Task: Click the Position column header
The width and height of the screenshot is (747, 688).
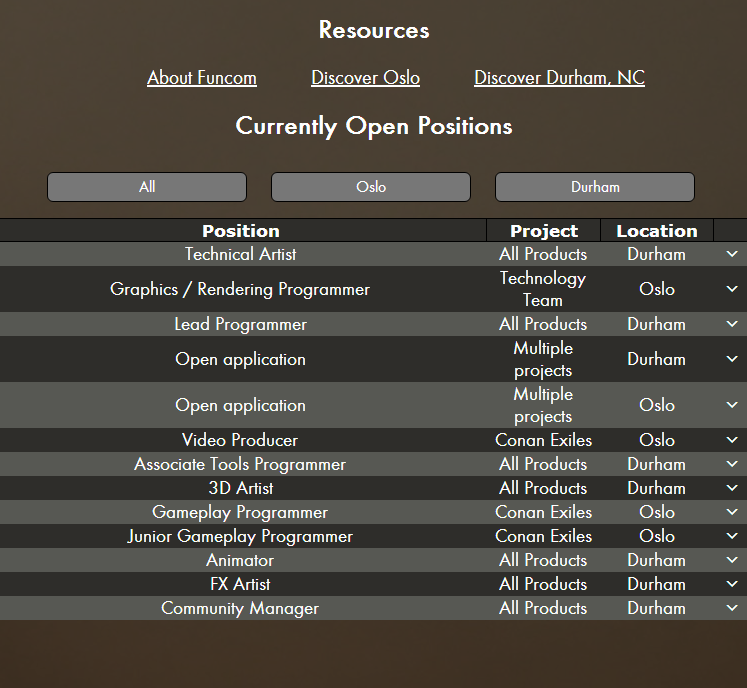Action: (241, 231)
